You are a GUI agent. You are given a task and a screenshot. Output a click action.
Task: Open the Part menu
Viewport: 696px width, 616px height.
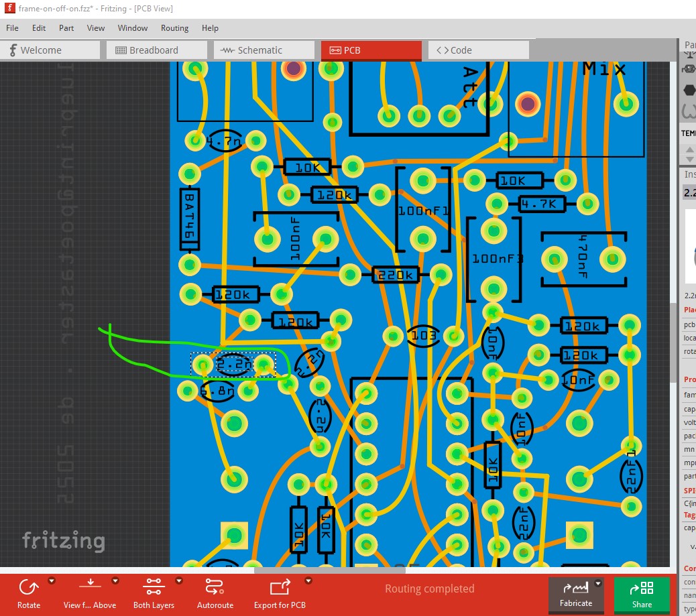coord(66,28)
